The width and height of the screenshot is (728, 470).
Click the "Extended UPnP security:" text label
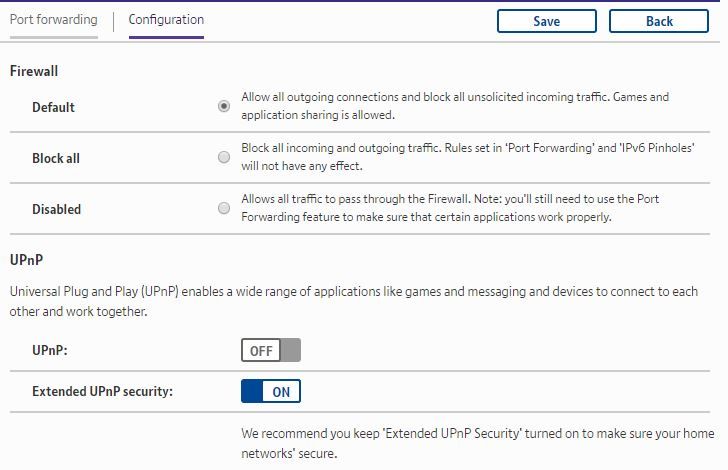pos(102,391)
